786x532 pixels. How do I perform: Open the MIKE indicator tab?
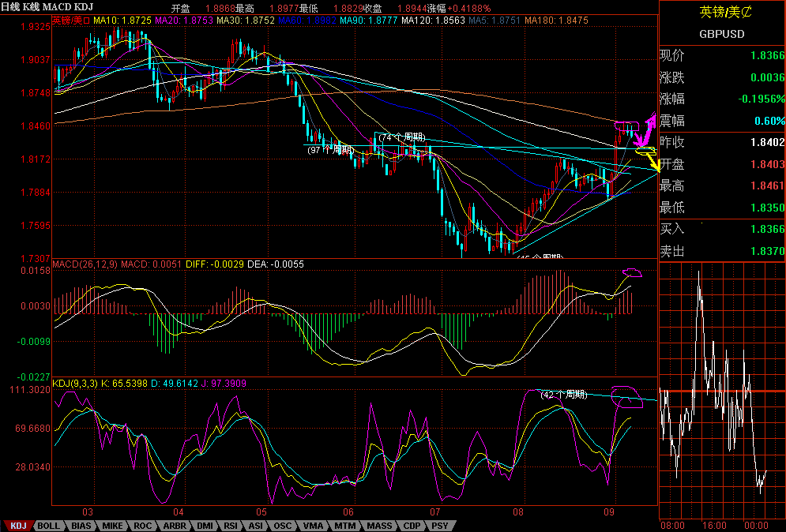point(112,526)
